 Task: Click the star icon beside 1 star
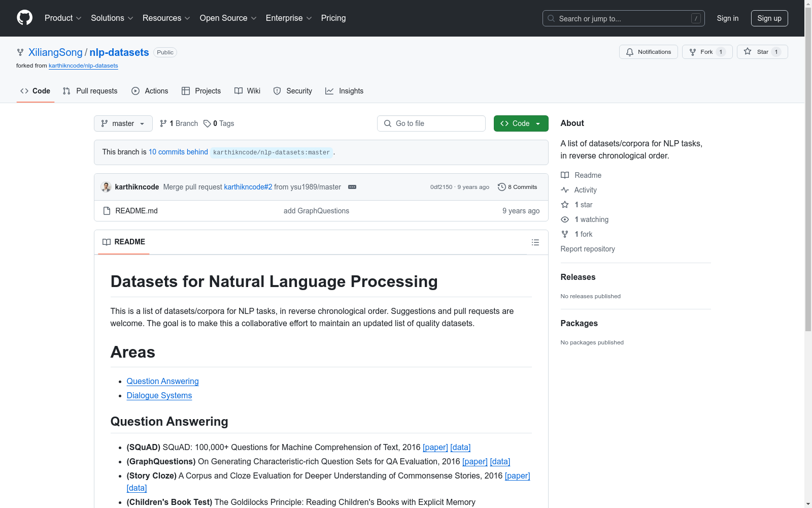pyautogui.click(x=565, y=205)
